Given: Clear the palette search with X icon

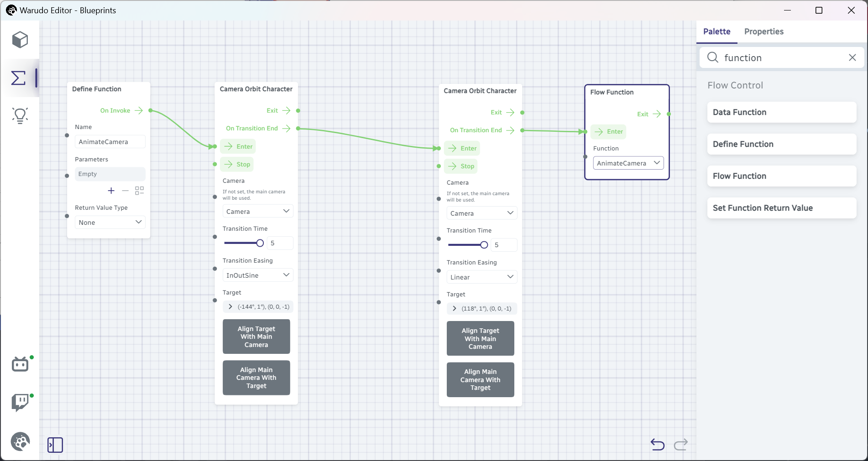Looking at the screenshot, I should point(852,57).
